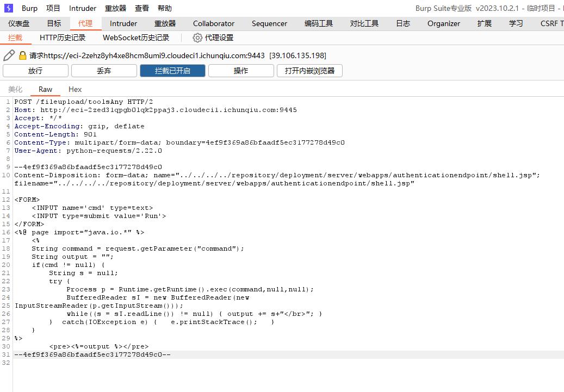This screenshot has width=564, height=392.
Task: Click the page import "java.io.*" line
Action: click(79, 232)
